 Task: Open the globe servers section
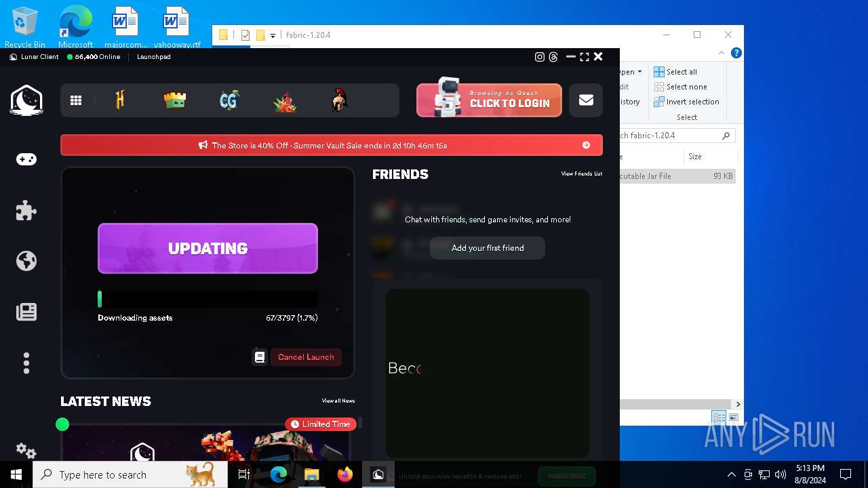point(26,261)
